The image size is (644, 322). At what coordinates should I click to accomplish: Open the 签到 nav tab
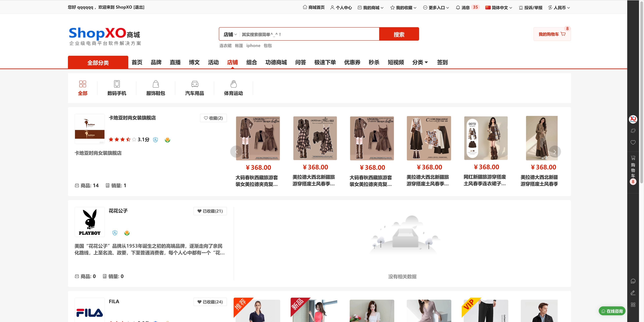tap(442, 62)
